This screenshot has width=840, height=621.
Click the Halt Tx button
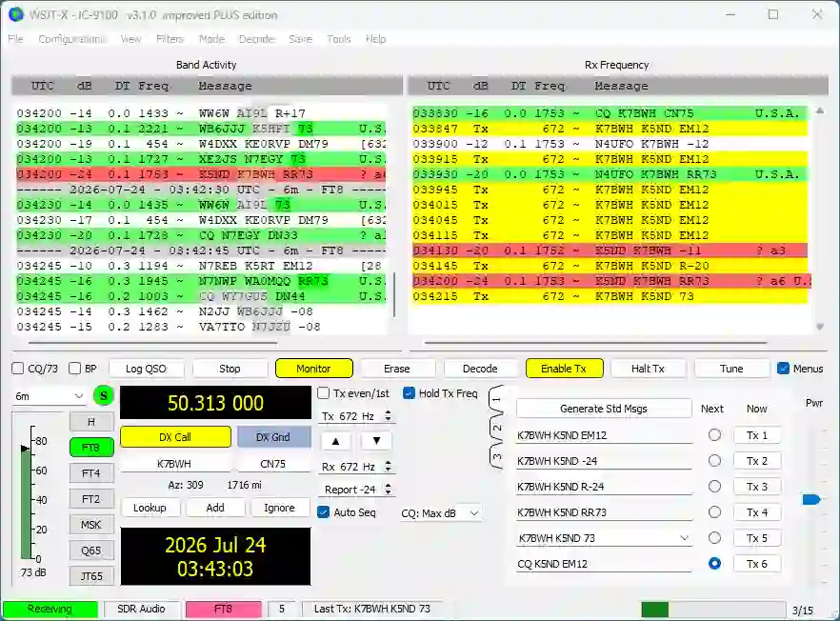[648, 369]
